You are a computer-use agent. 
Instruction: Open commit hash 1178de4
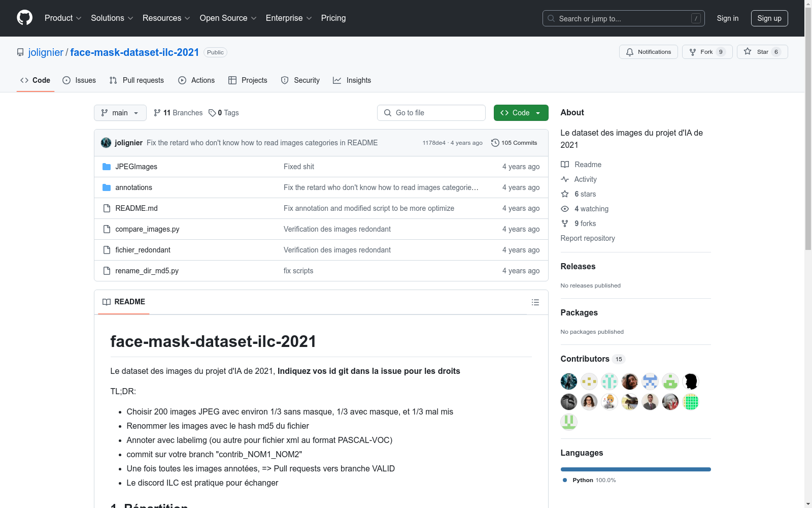tap(434, 143)
